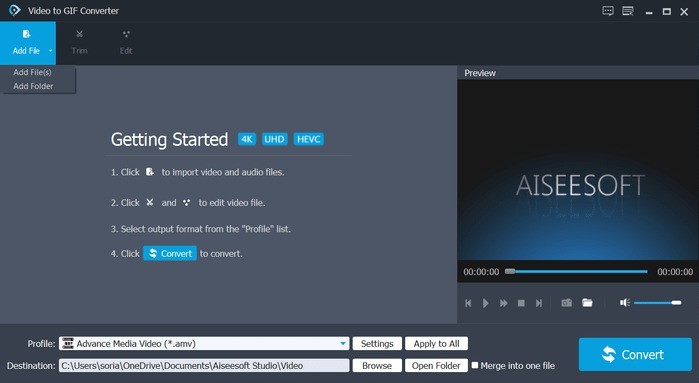Close the Video to GIF Converter
This screenshot has width=699, height=383.
coord(684,12)
